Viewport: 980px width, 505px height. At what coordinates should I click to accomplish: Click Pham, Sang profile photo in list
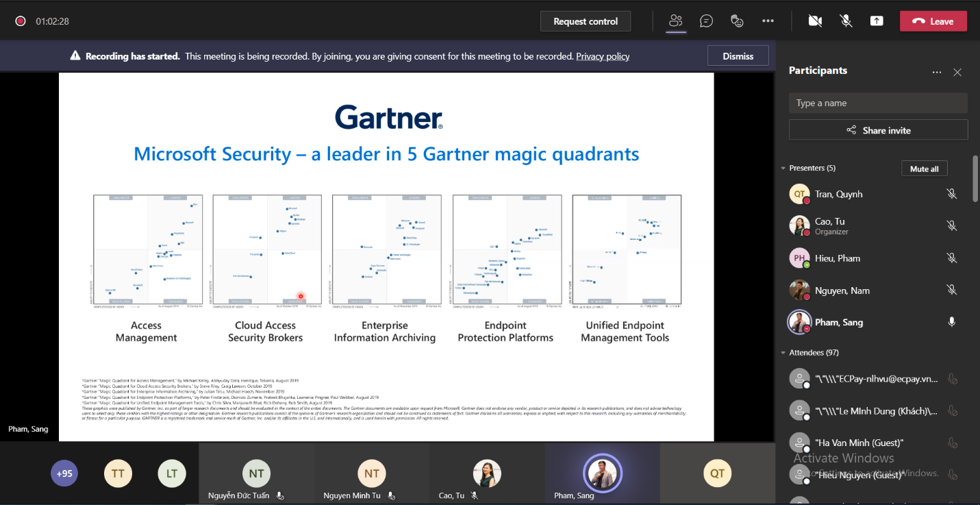coord(799,322)
